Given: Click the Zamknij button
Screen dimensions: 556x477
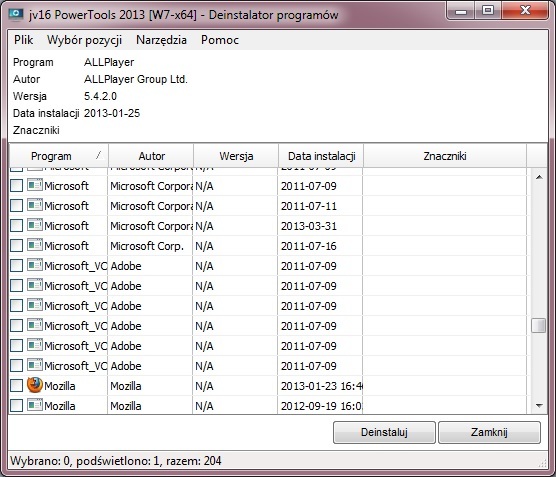Looking at the screenshot, I should point(489,432).
